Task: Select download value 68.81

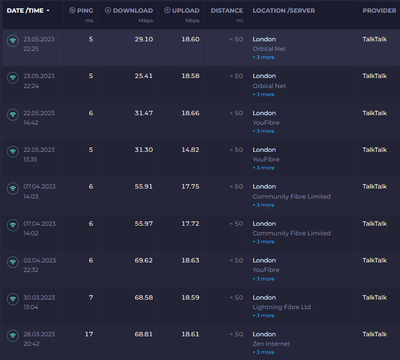Action: point(144,334)
